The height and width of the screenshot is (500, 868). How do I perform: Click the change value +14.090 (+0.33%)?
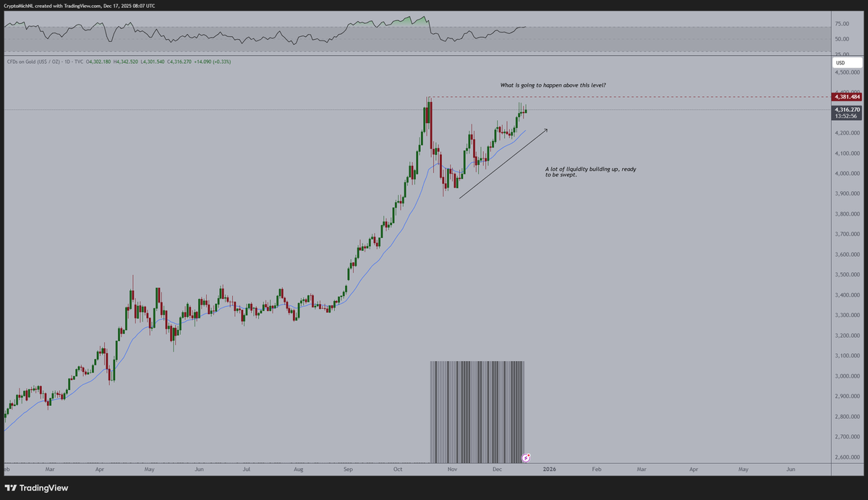[x=213, y=62]
